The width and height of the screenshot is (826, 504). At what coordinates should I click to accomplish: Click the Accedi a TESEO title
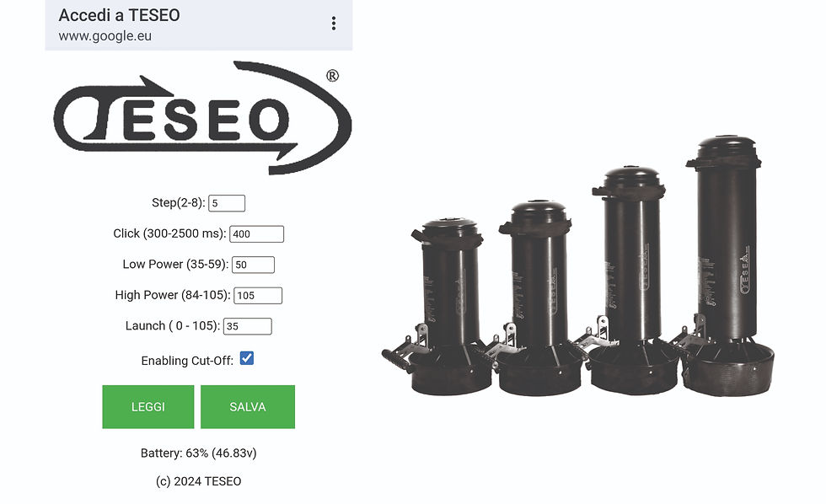point(119,15)
